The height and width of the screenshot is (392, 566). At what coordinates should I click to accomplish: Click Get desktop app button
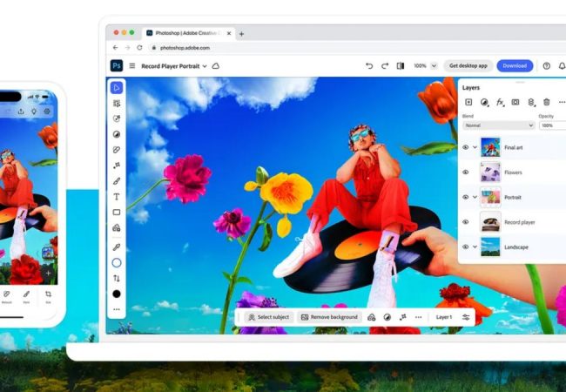(x=468, y=65)
